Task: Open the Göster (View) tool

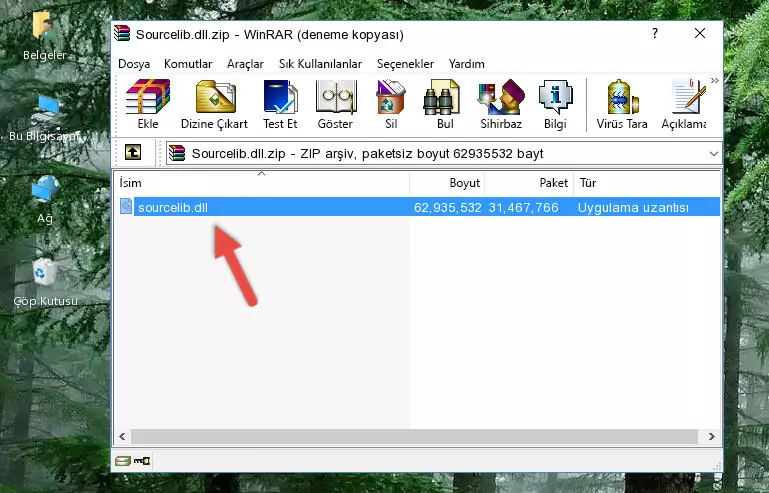Action: (335, 104)
